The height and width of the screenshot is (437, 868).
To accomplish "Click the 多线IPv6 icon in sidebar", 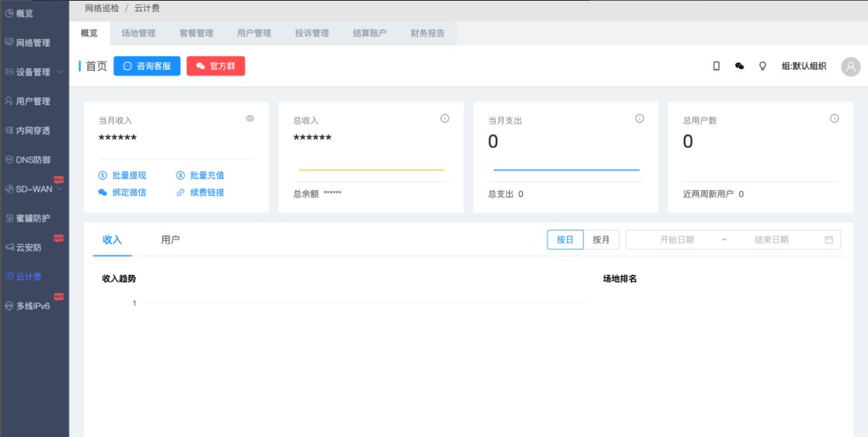I will tap(9, 306).
